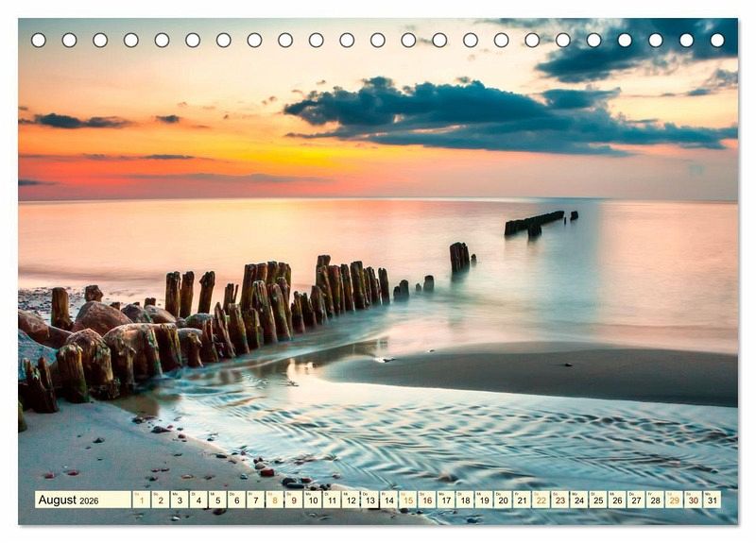Pick day 3 on the date row

click(180, 500)
